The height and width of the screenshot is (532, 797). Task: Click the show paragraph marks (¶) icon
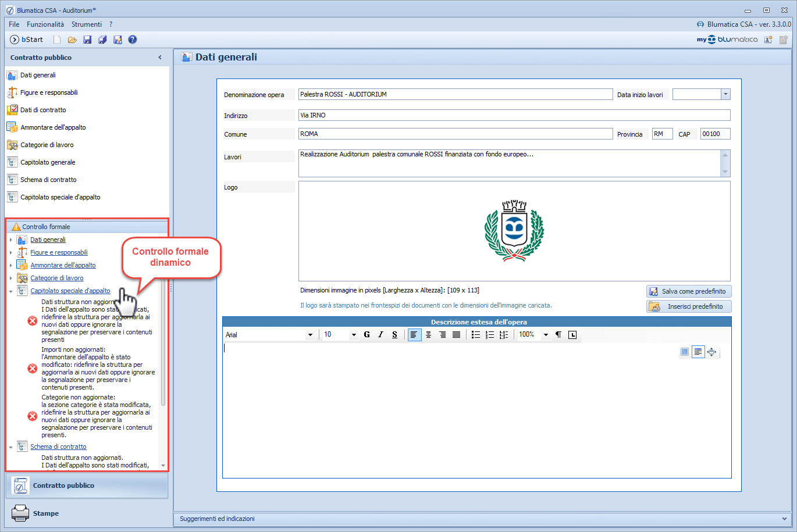click(558, 334)
